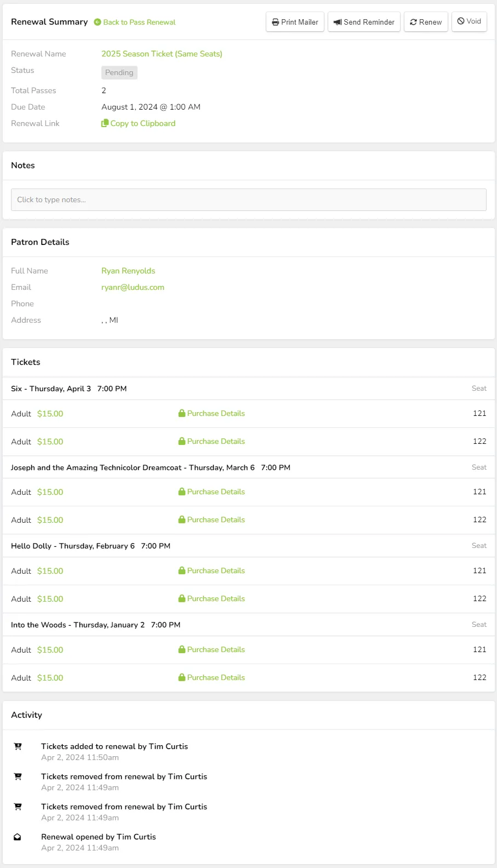This screenshot has width=497, height=868.
Task: Click the cart icon beside Tickets added entry
Action: point(18,746)
